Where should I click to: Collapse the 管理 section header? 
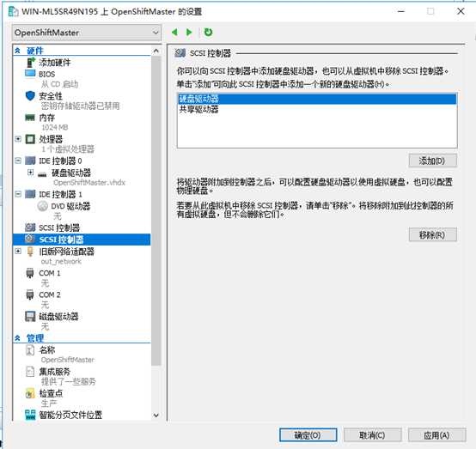[17, 337]
